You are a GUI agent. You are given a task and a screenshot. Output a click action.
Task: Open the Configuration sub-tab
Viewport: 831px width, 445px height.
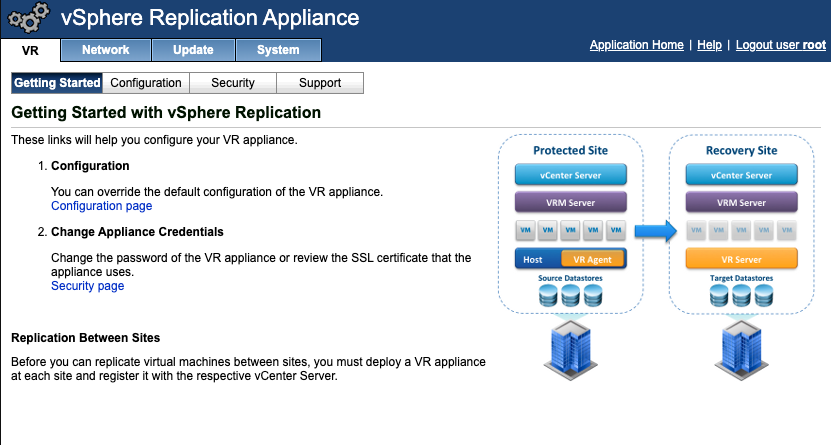(x=146, y=83)
